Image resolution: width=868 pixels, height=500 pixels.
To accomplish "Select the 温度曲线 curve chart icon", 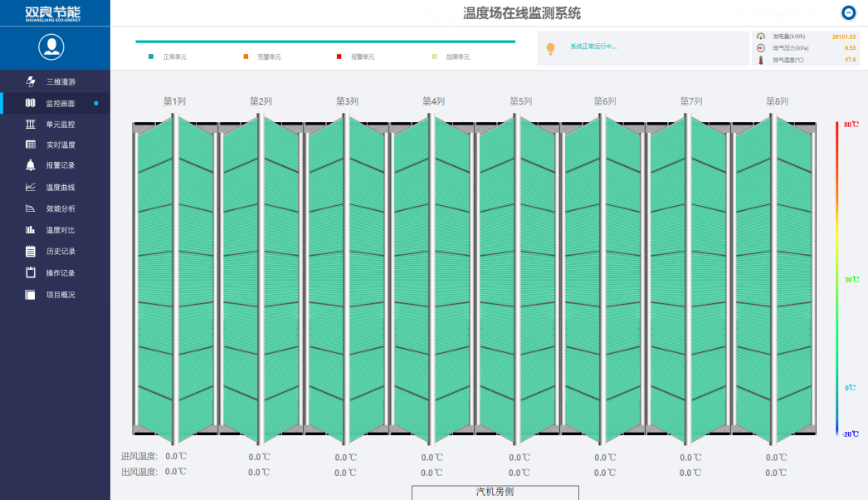I will 29,187.
